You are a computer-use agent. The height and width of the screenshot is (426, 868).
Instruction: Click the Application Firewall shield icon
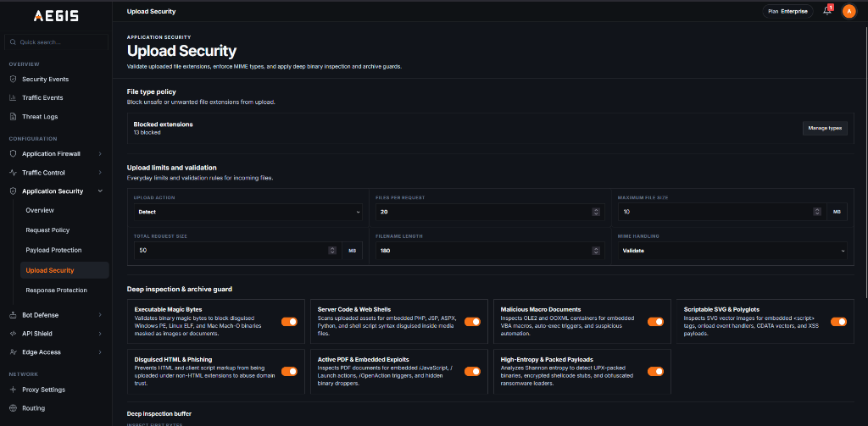(13, 154)
